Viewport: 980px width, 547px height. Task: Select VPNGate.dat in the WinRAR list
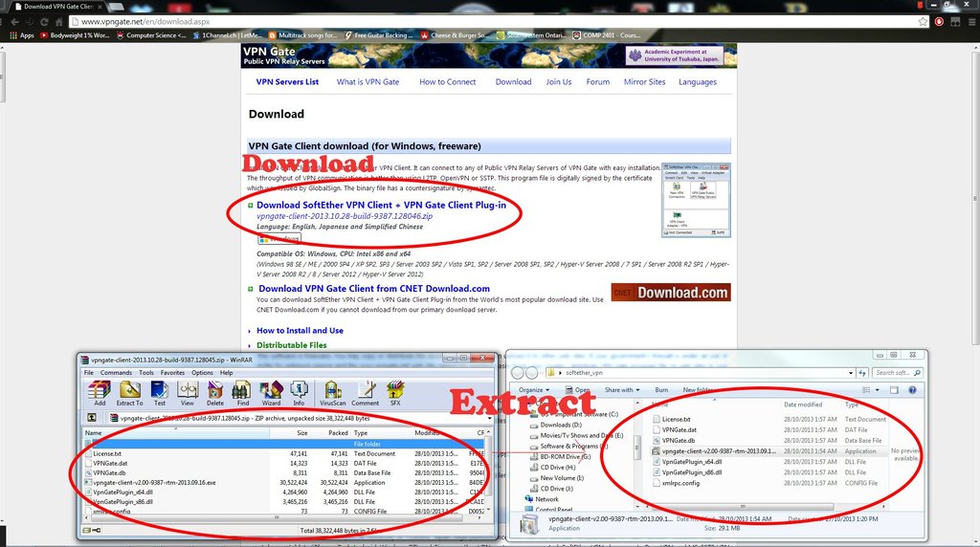[x=284, y=464]
